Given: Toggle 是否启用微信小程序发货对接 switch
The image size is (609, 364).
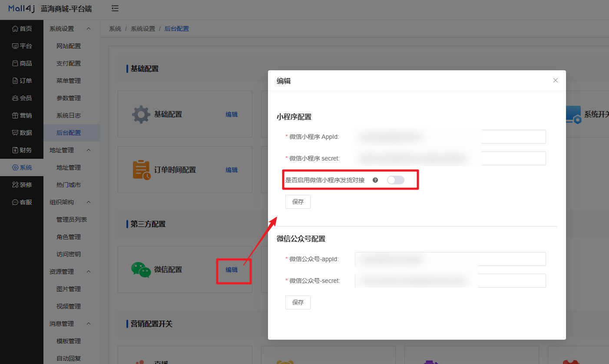Looking at the screenshot, I should 396,180.
